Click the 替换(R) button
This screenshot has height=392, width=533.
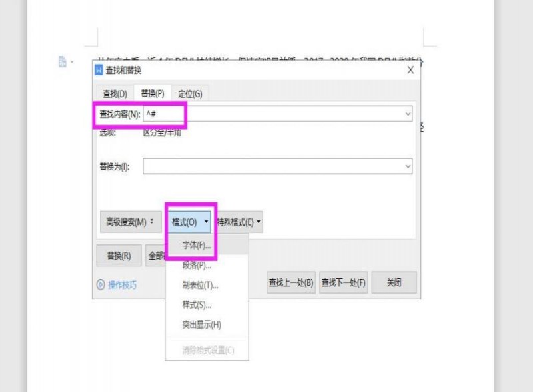pyautogui.click(x=119, y=256)
